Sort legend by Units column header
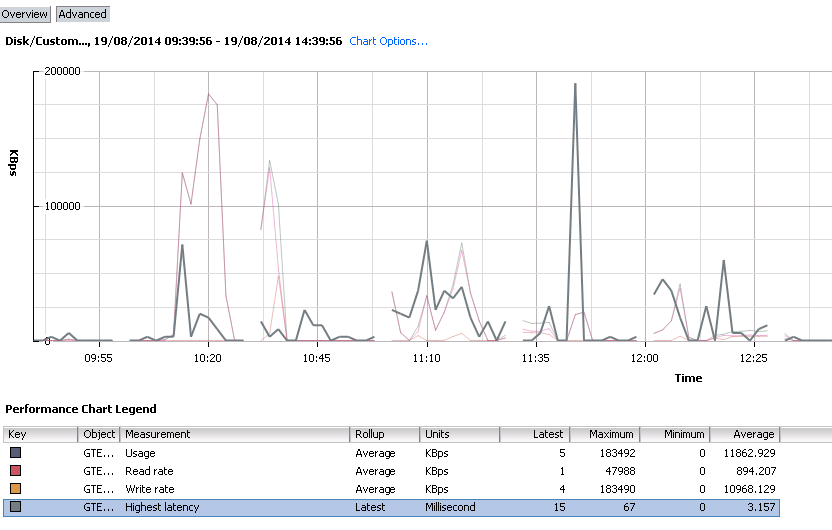This screenshot has width=832, height=530. click(x=460, y=434)
